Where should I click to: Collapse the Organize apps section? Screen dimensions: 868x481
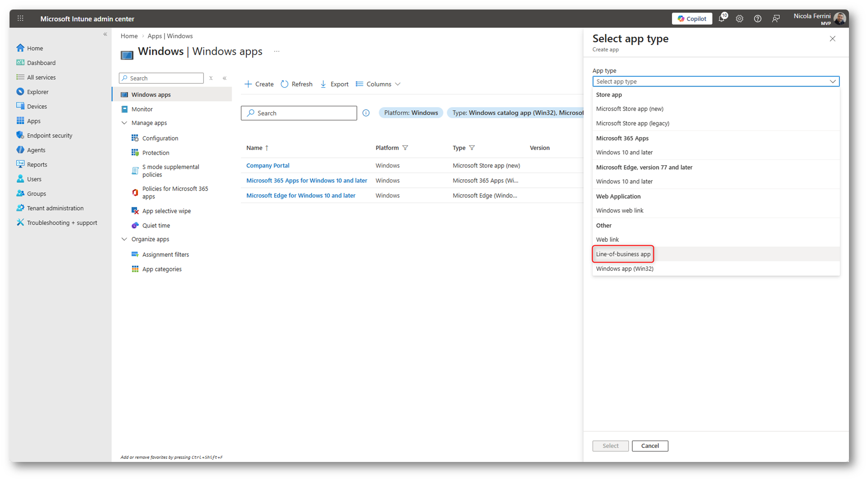point(124,239)
